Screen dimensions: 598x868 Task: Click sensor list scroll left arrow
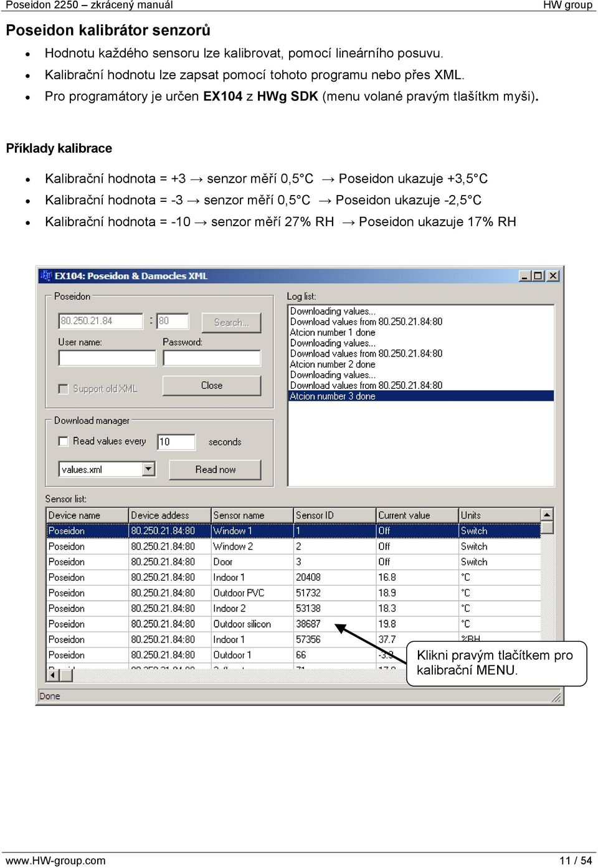pyautogui.click(x=53, y=674)
